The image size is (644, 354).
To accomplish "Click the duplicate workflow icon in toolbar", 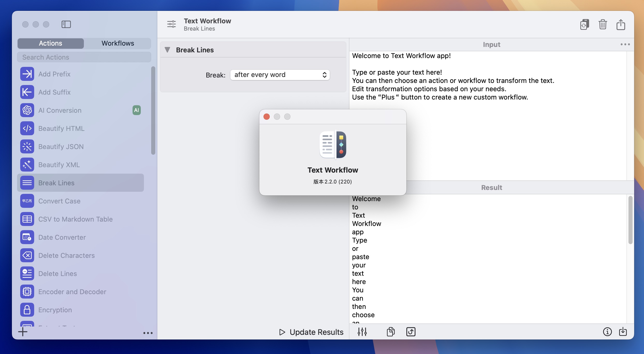I will [x=584, y=25].
